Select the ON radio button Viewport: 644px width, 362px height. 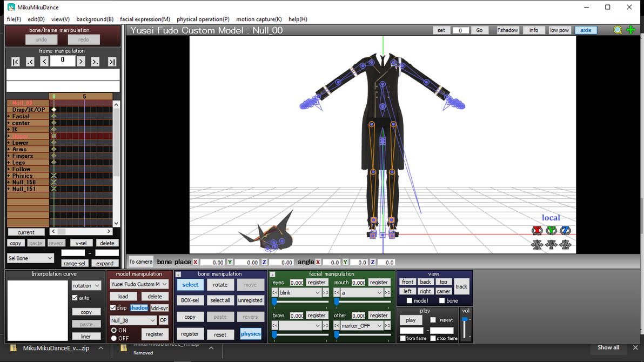click(x=114, y=330)
